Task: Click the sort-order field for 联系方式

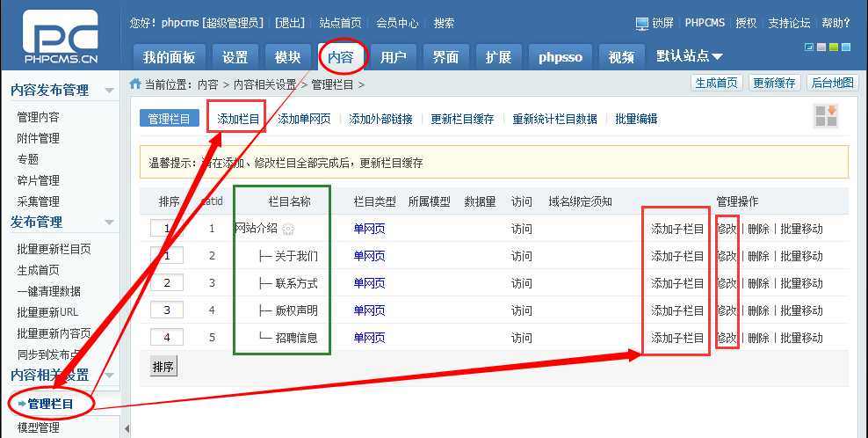Action: click(x=167, y=282)
